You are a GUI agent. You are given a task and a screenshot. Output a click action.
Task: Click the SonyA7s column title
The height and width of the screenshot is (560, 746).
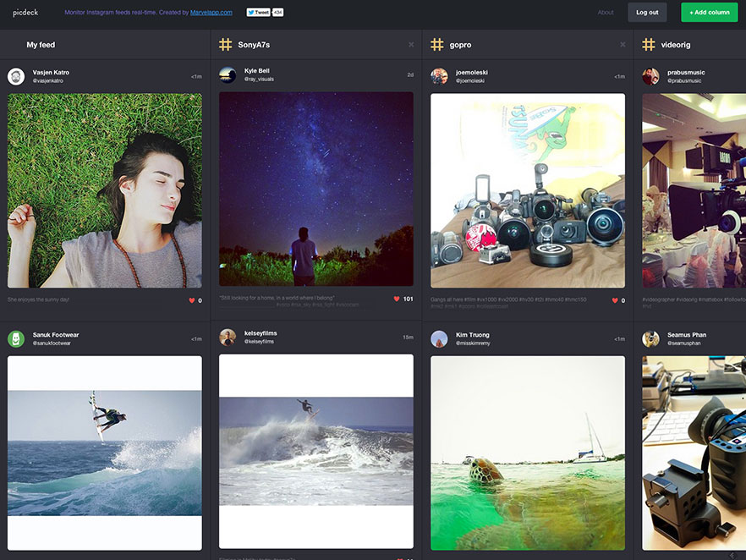(x=254, y=45)
